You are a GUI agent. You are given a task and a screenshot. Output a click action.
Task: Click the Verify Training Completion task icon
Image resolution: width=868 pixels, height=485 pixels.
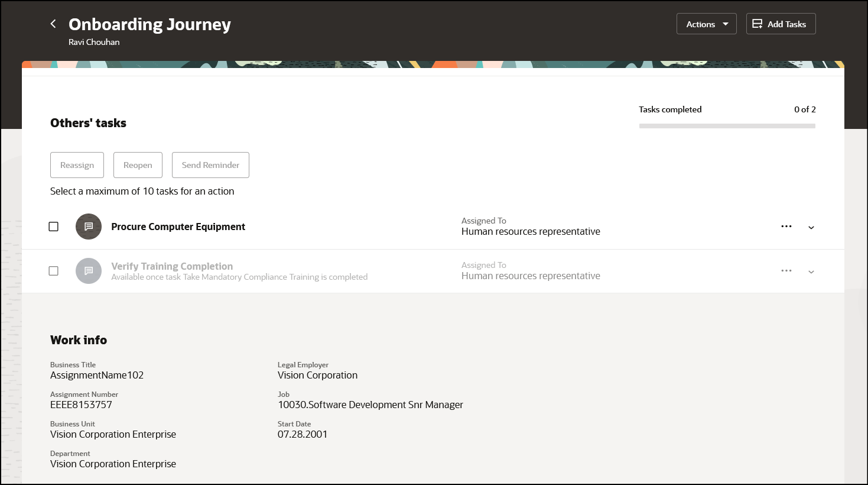pyautogui.click(x=89, y=271)
